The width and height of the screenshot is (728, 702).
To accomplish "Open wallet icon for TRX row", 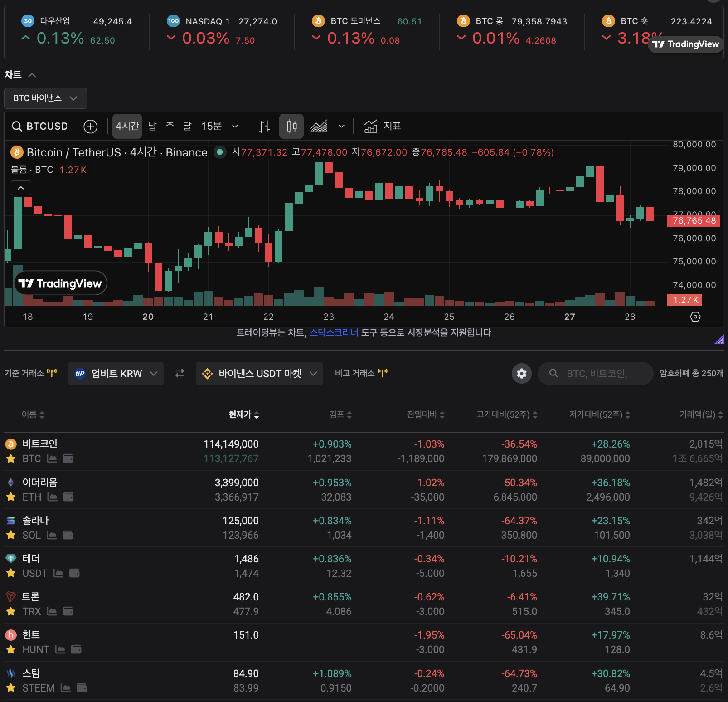I will 68,611.
